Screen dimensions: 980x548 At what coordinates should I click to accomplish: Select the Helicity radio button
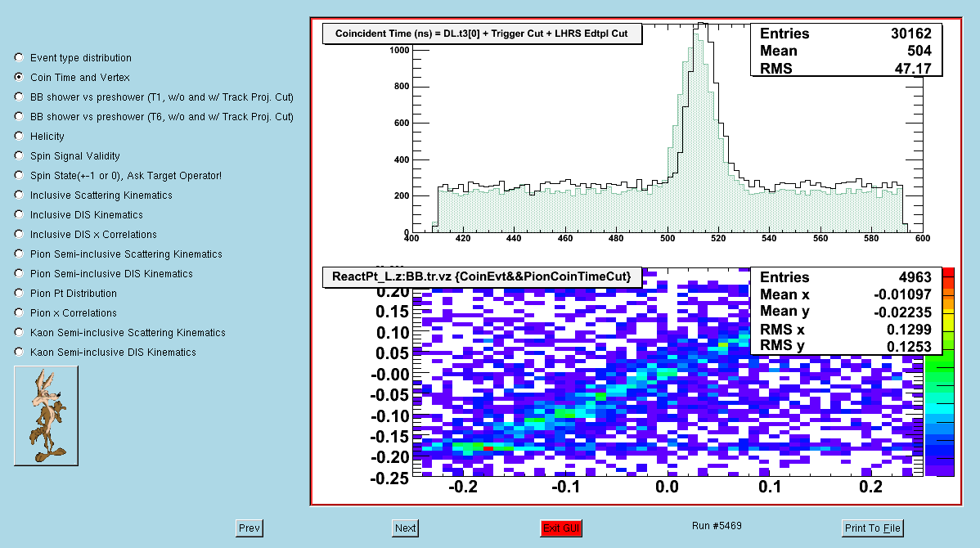(x=19, y=136)
